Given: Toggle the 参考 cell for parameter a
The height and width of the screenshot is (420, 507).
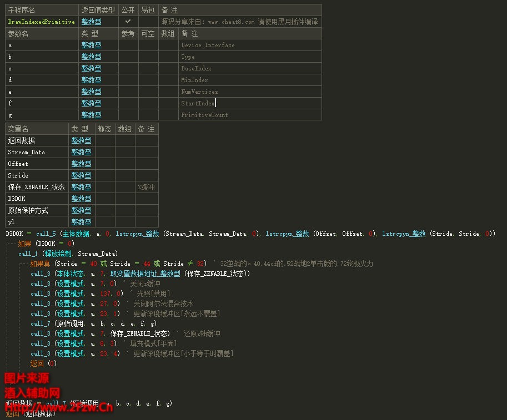Looking at the screenshot, I should click(x=128, y=45).
